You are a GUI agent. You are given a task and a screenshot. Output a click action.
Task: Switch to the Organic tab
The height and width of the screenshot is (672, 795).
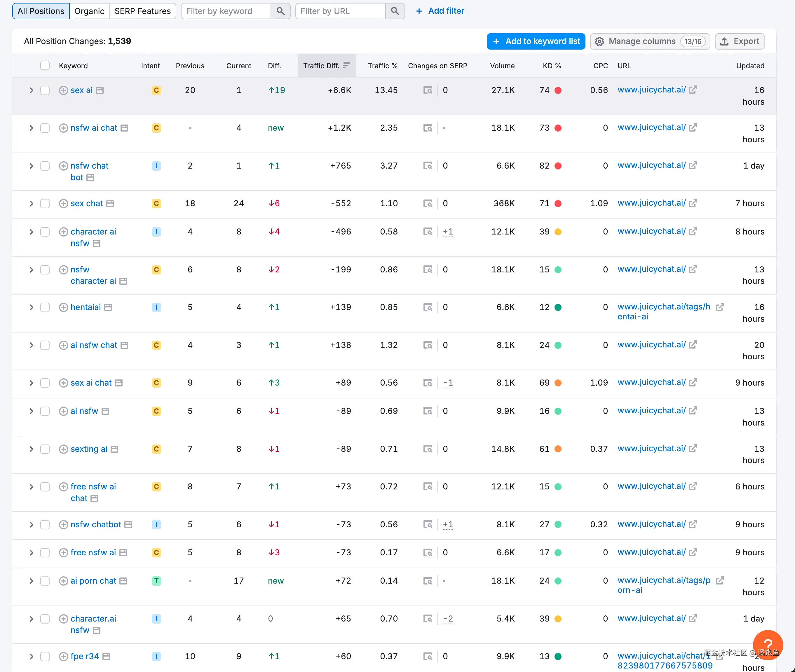click(x=89, y=11)
